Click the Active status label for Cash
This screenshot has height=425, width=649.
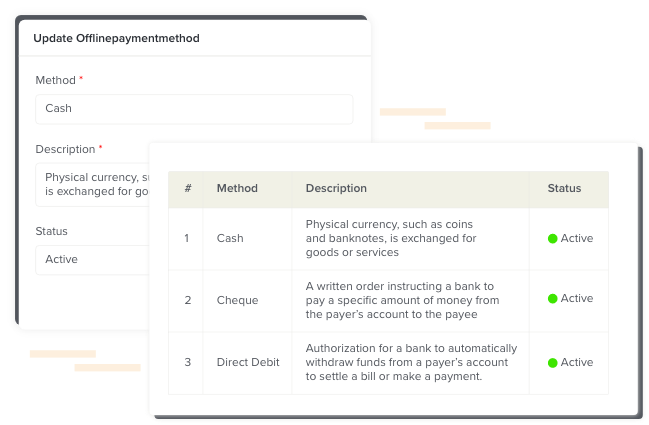(x=577, y=238)
